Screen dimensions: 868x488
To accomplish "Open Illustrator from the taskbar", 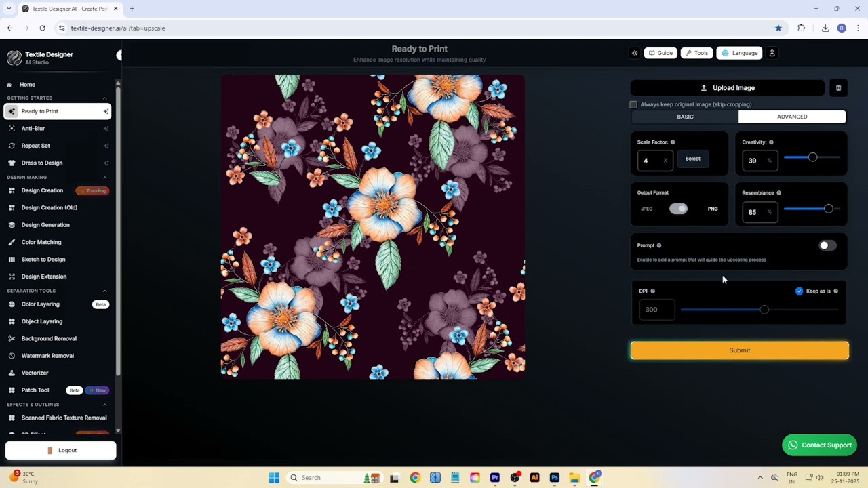I will (534, 478).
